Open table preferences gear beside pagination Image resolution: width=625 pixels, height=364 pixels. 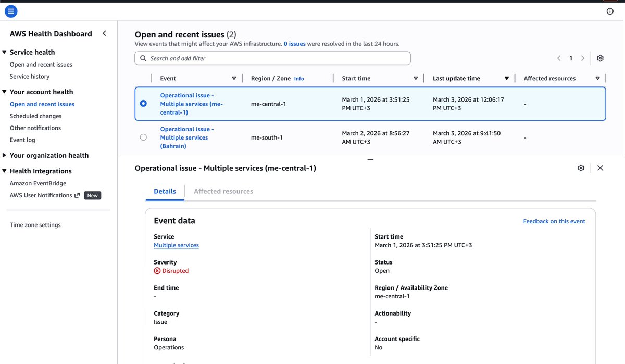pyautogui.click(x=600, y=58)
